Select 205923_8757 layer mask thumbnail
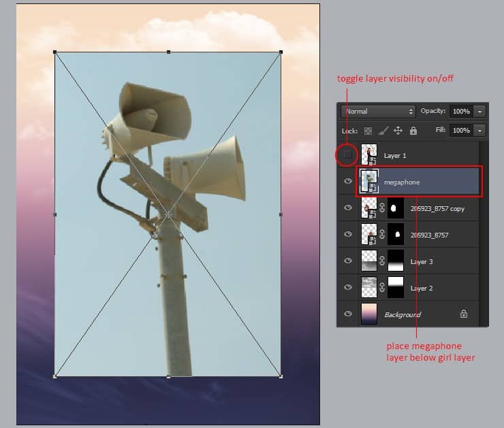The image size is (504, 428). [x=396, y=234]
